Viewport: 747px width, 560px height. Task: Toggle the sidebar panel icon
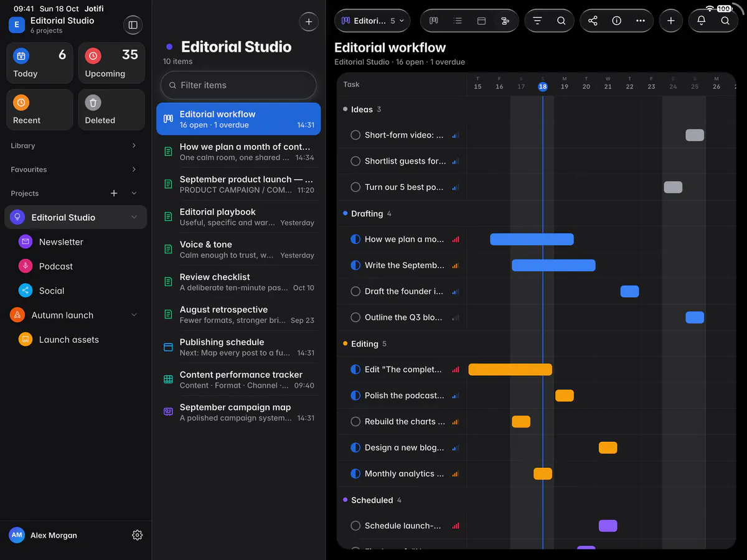[x=133, y=25]
